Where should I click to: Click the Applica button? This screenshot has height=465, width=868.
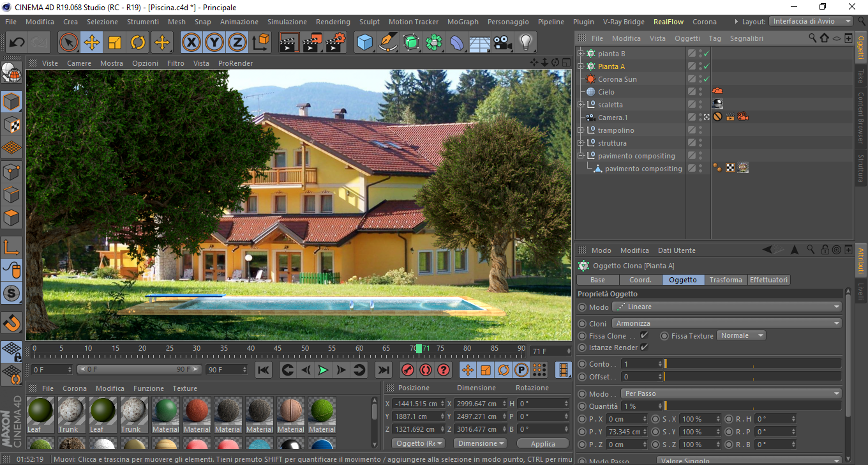543,443
